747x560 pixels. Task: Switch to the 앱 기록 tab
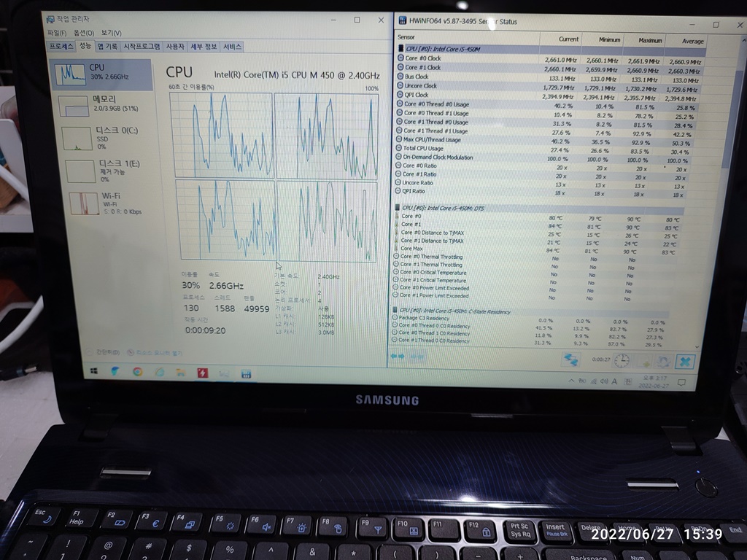tap(107, 46)
